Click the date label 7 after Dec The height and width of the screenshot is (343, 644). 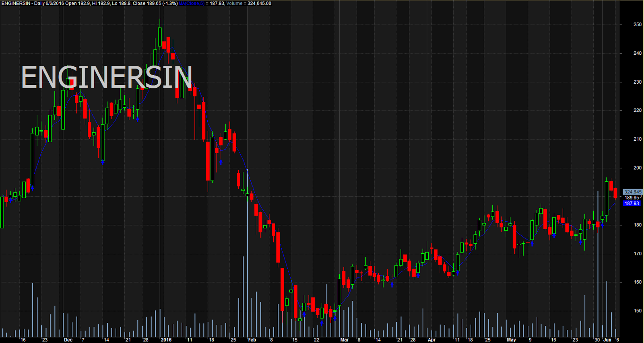[x=83, y=340]
